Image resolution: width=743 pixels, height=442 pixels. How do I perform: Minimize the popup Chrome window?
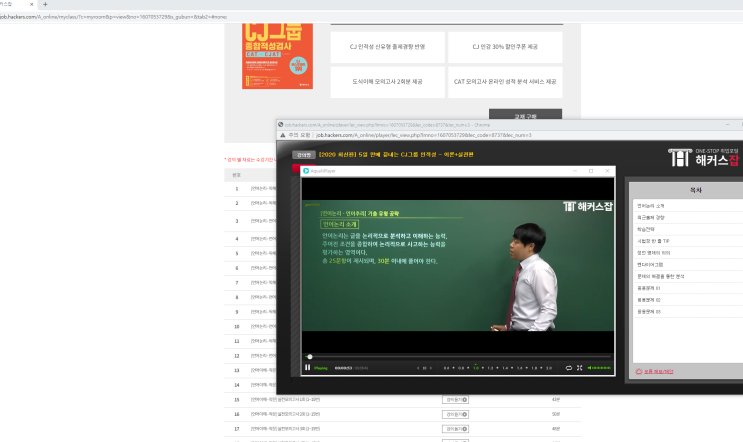tap(727, 125)
